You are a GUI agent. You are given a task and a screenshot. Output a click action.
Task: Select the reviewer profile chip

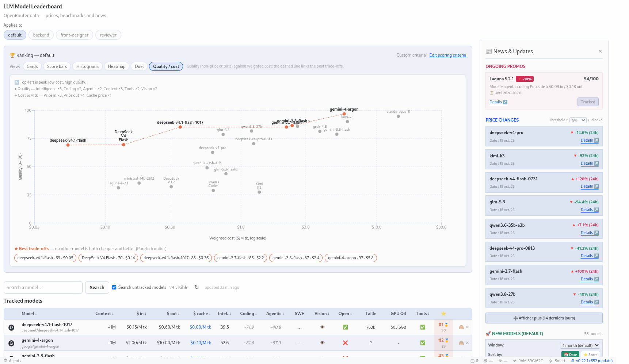(x=108, y=35)
